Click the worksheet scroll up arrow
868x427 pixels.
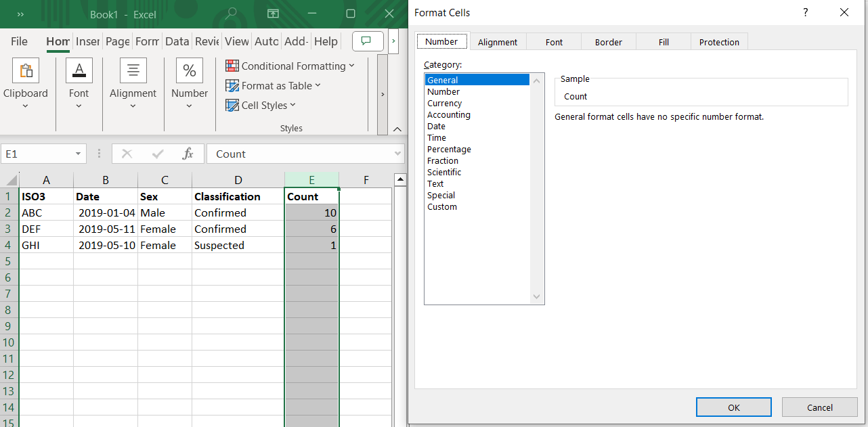(399, 179)
